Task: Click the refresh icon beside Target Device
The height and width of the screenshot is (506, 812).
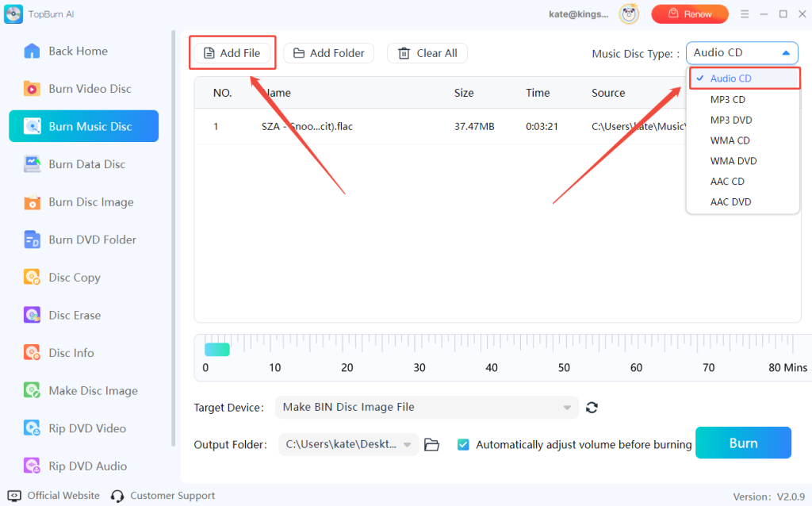Action: 592,408
